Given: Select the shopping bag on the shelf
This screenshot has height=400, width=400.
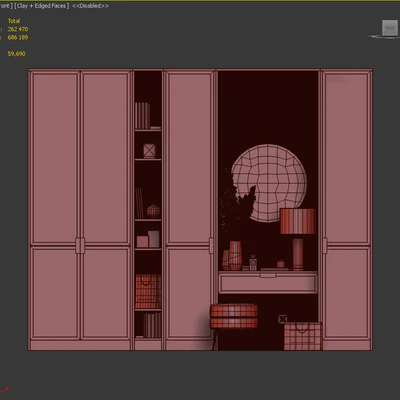Looking at the screenshot, I should pyautogui.click(x=148, y=291).
